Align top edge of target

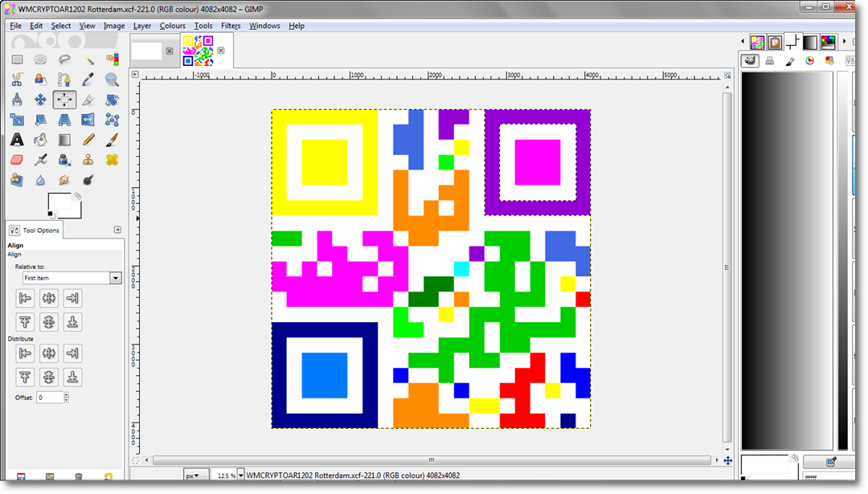point(25,322)
